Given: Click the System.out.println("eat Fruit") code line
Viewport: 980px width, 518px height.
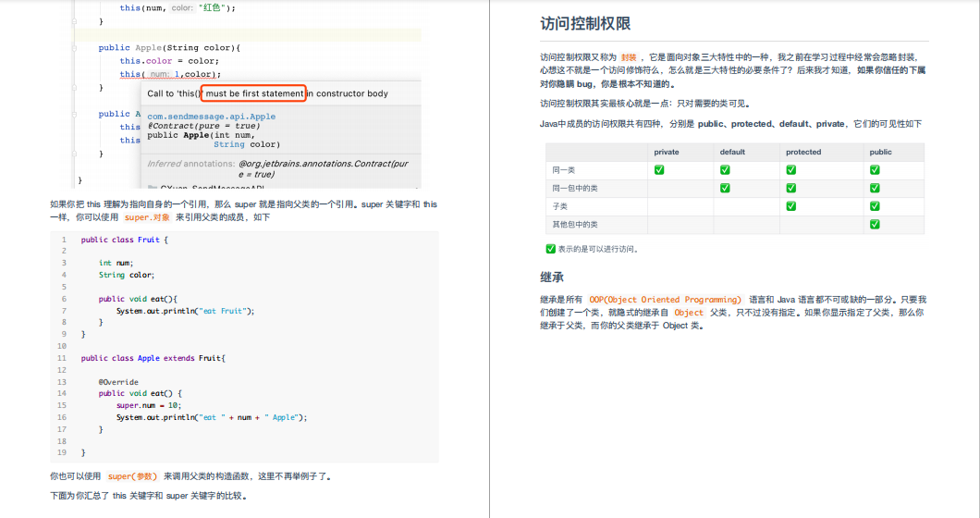Looking at the screenshot, I should point(185,311).
